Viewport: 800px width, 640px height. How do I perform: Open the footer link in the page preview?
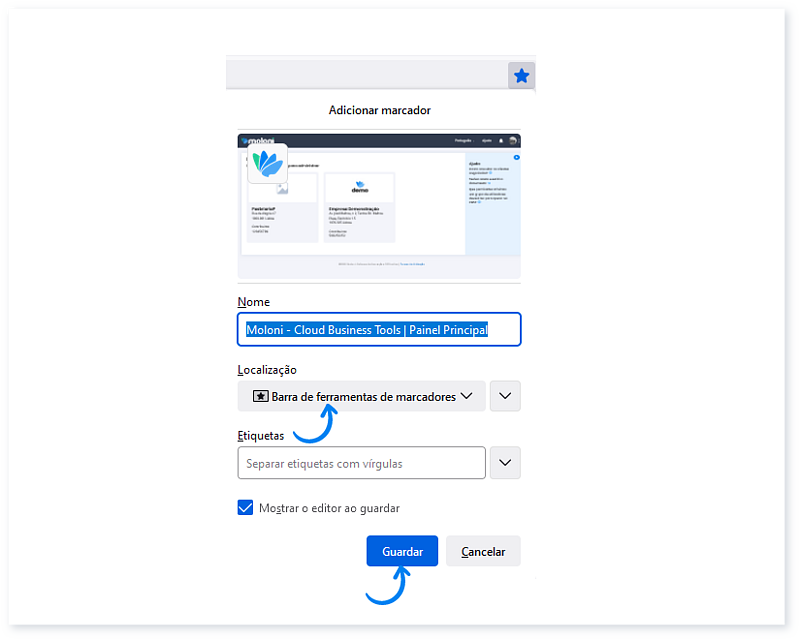point(413,264)
